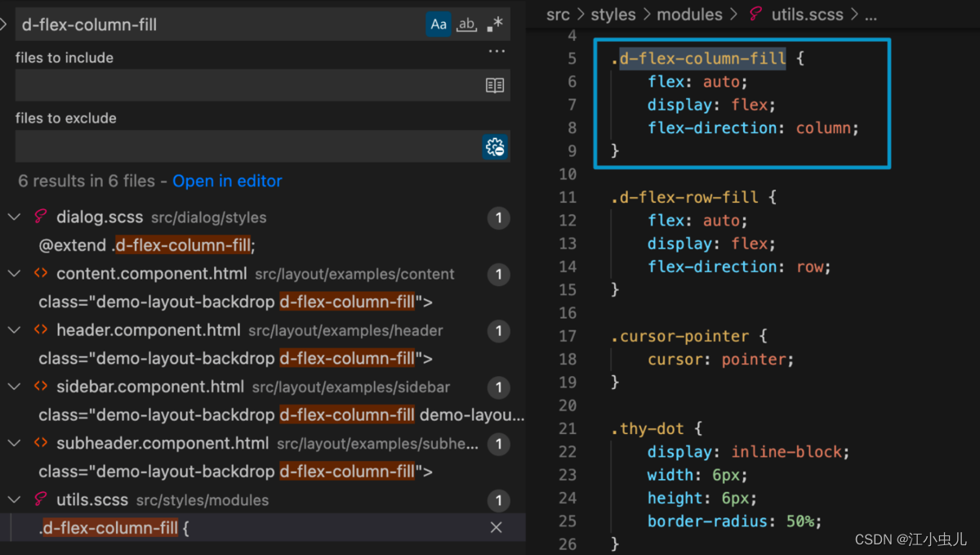Screen dimensions: 980x555
Task: Toggle search details ellipsis button
Action: pos(497,51)
